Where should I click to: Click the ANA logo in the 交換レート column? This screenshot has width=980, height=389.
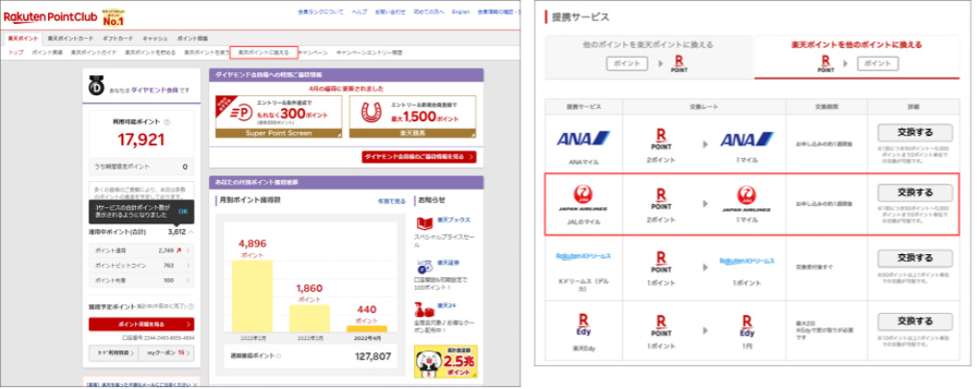click(747, 139)
